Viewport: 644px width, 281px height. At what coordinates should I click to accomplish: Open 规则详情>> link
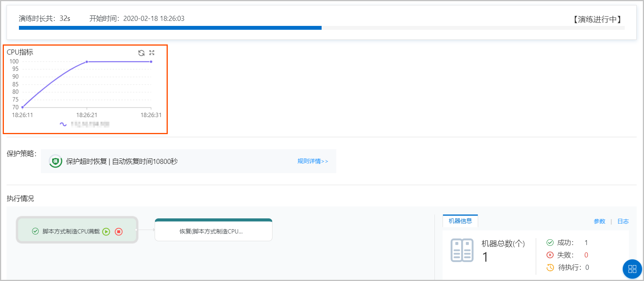[x=312, y=161]
